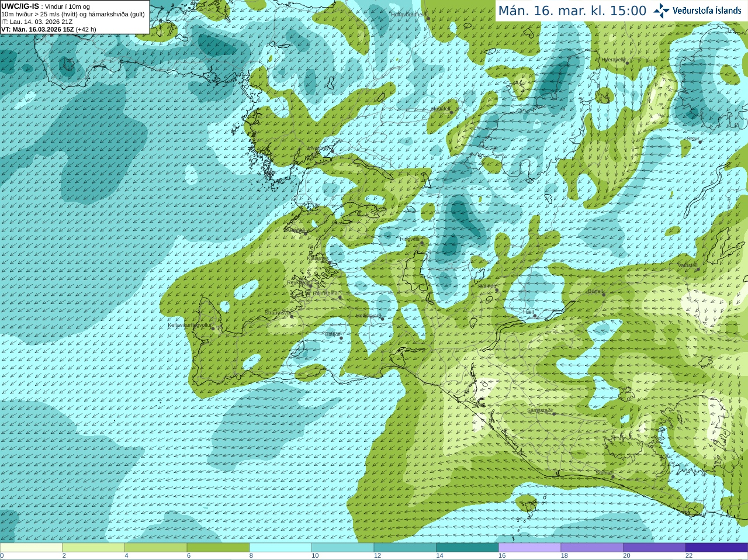Viewport: 748px width, 560px height.
Task: Click the Akrafjall station marker
Action: [305, 233]
